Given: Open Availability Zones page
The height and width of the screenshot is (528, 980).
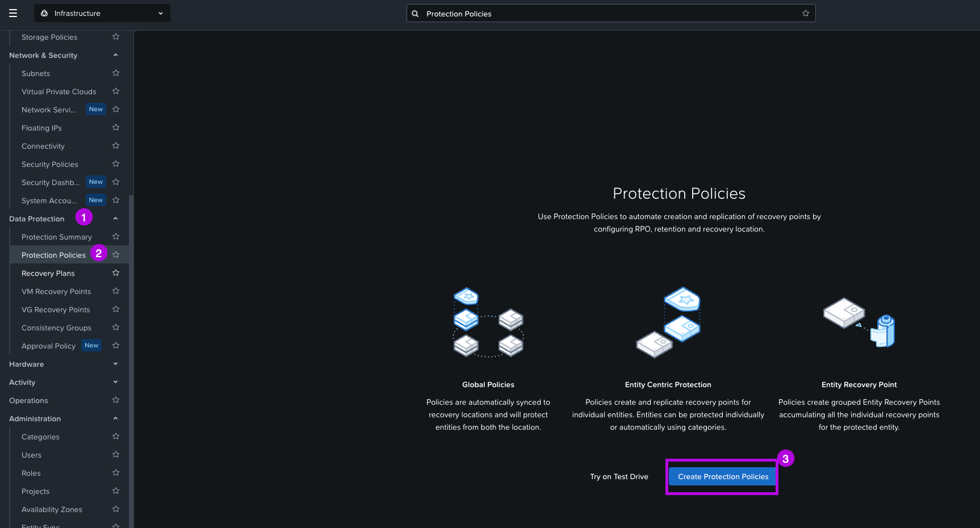Looking at the screenshot, I should 52,509.
